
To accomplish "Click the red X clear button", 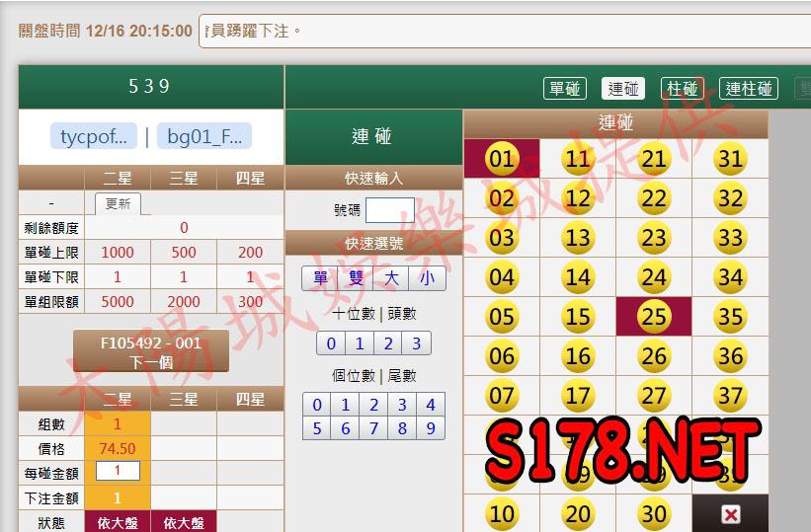I will [x=731, y=514].
